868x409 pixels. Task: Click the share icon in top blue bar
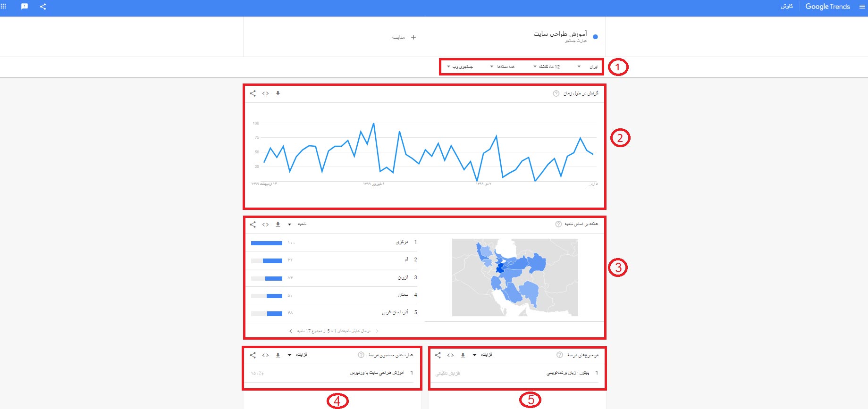(43, 7)
